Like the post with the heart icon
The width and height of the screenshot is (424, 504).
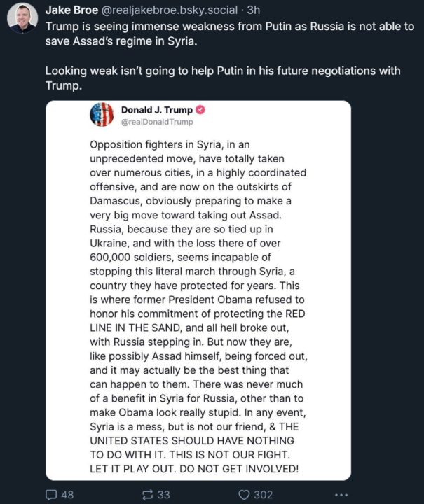coord(244,495)
